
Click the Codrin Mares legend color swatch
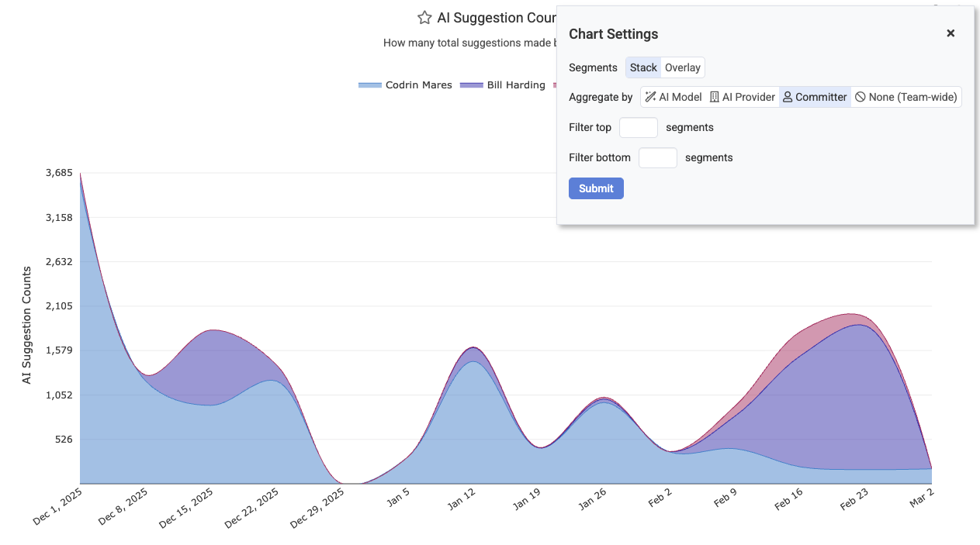click(x=370, y=85)
